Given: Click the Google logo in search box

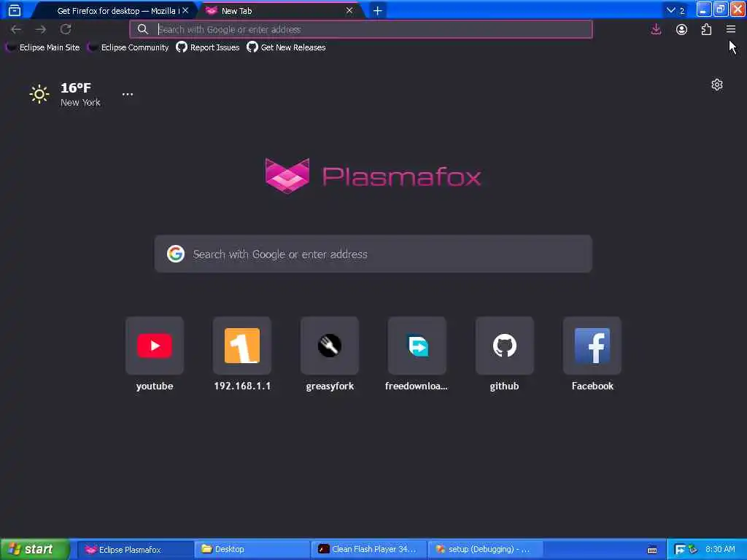Looking at the screenshot, I should [176, 254].
